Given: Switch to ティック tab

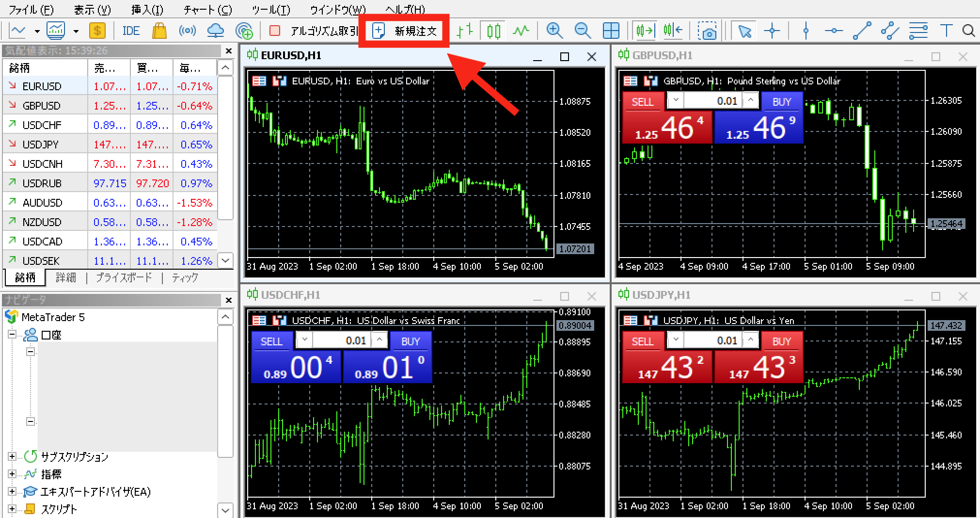Looking at the screenshot, I should click(x=185, y=277).
